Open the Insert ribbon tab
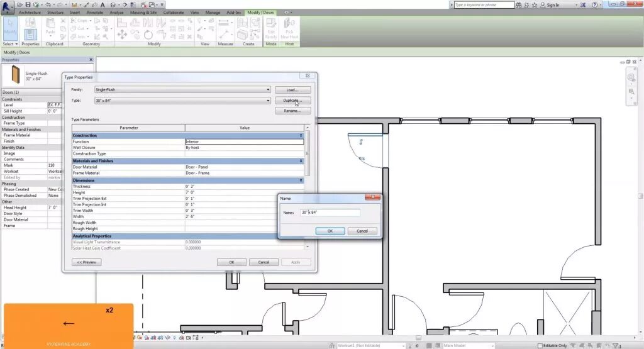 click(x=75, y=13)
